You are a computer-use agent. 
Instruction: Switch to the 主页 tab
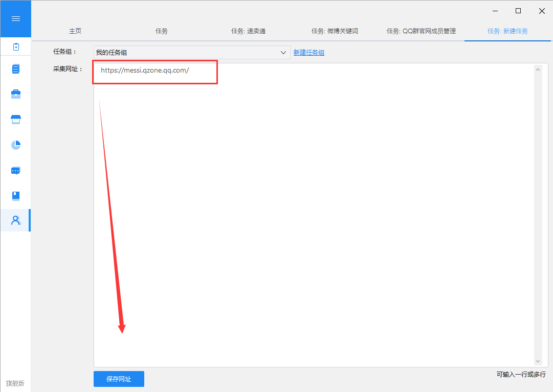coord(75,31)
